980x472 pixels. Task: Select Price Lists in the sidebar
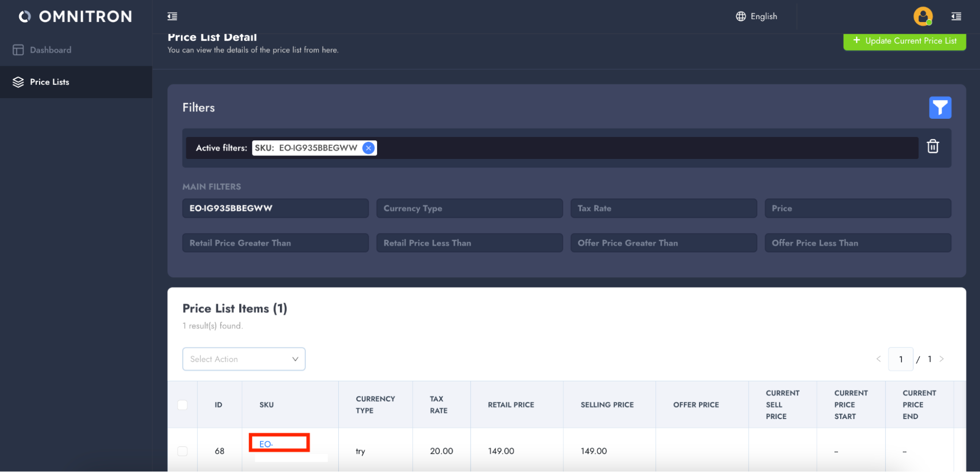click(50, 82)
